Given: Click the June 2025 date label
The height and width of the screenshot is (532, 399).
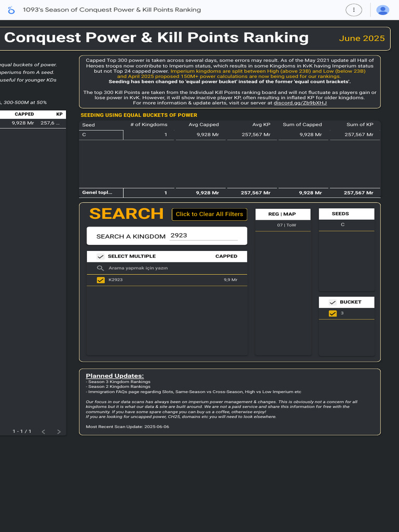Looking at the screenshot, I should point(362,38).
